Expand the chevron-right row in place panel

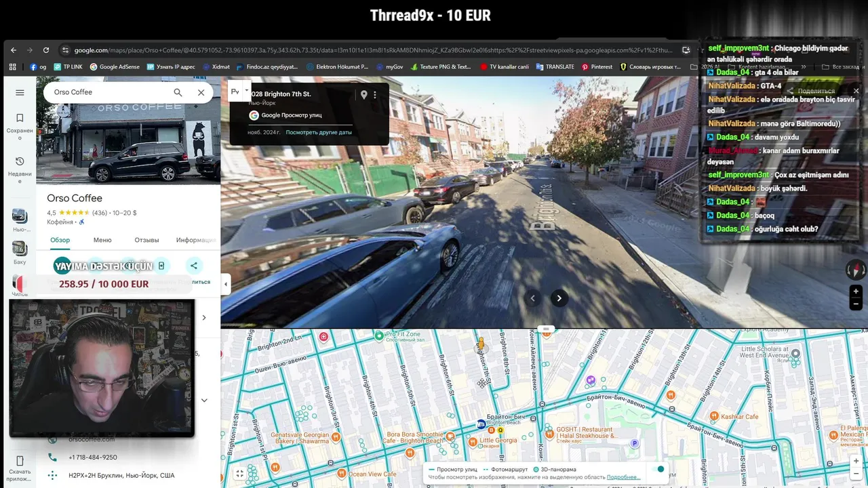pos(204,317)
